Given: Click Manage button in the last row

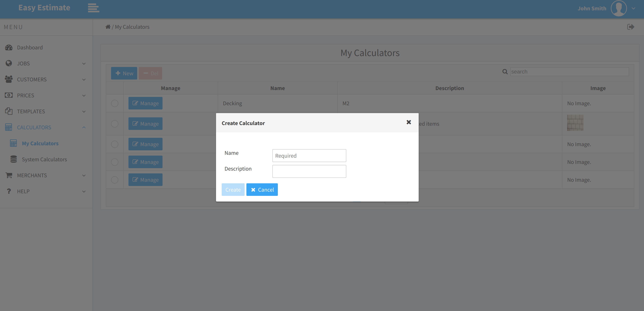Looking at the screenshot, I should (x=145, y=180).
